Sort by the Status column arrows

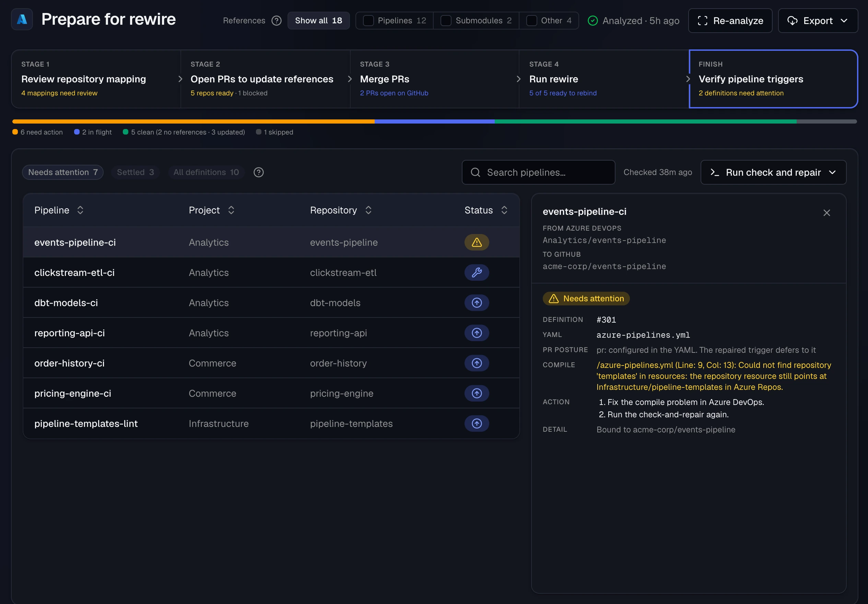(x=504, y=210)
